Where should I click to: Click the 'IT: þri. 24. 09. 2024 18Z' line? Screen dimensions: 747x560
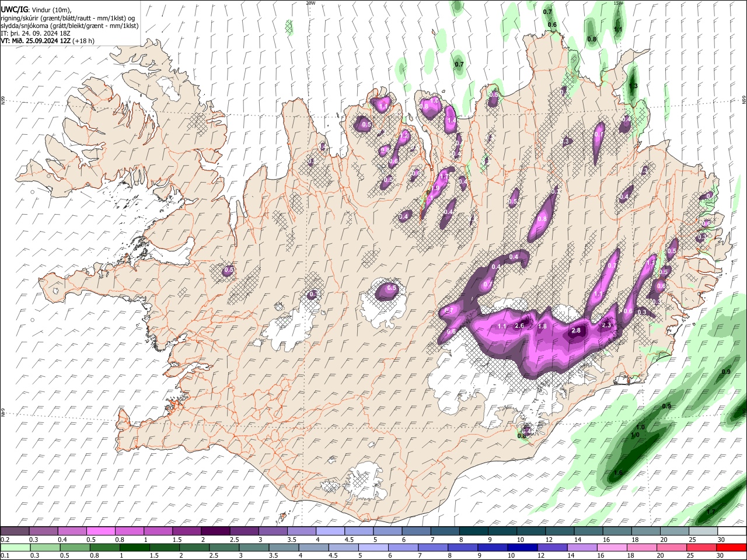click(34, 33)
